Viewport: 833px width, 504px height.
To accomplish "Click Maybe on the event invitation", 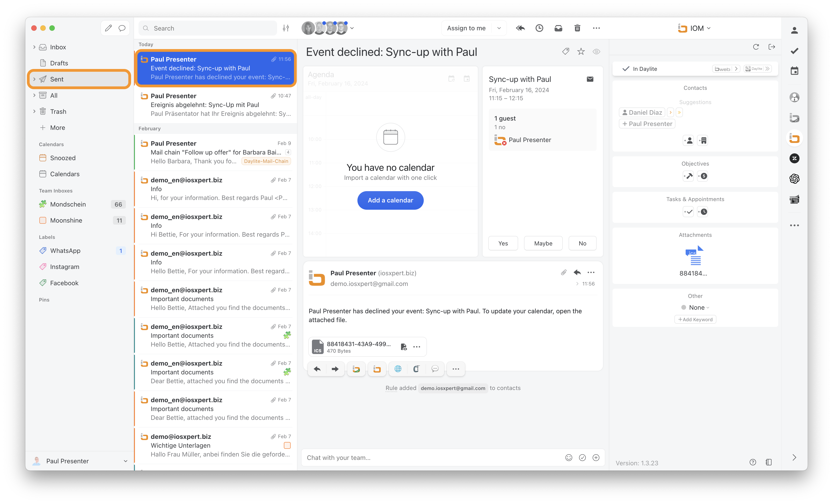I will (543, 243).
